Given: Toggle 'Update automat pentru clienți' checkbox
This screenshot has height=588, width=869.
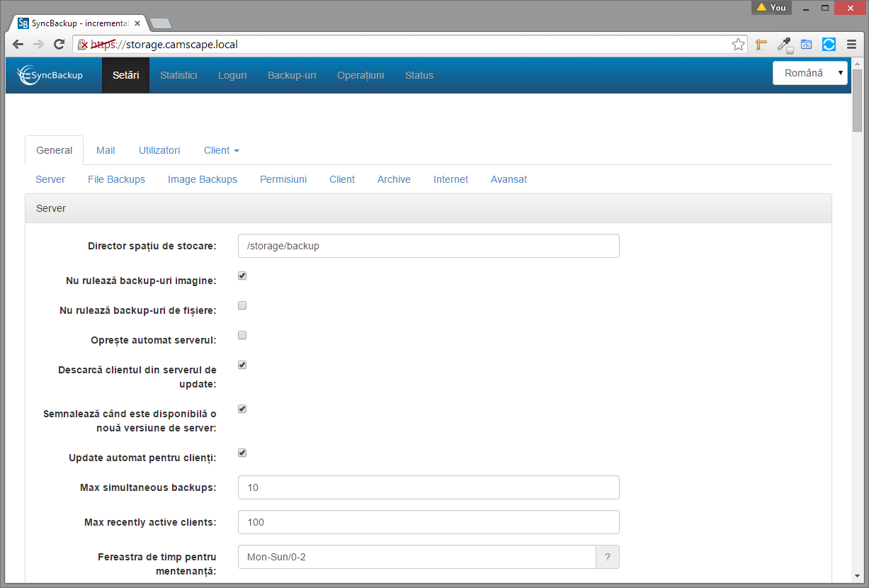Looking at the screenshot, I should point(242,453).
